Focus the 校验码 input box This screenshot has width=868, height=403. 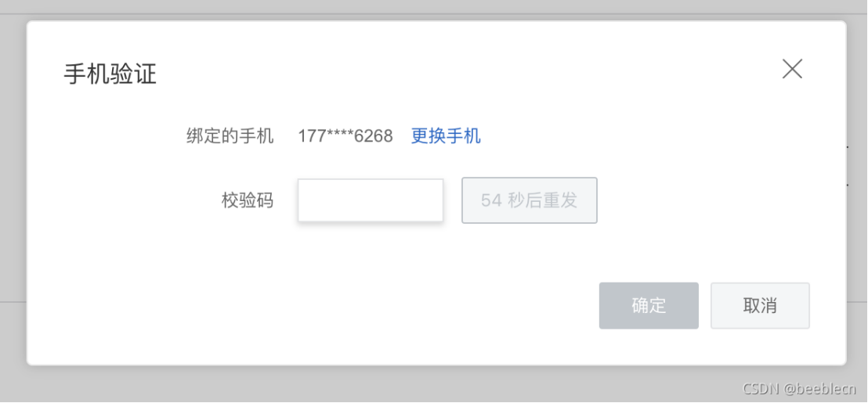click(371, 200)
